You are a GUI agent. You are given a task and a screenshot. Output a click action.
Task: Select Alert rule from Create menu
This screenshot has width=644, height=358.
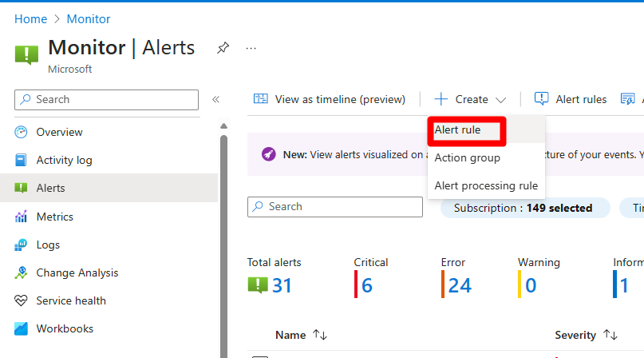457,129
